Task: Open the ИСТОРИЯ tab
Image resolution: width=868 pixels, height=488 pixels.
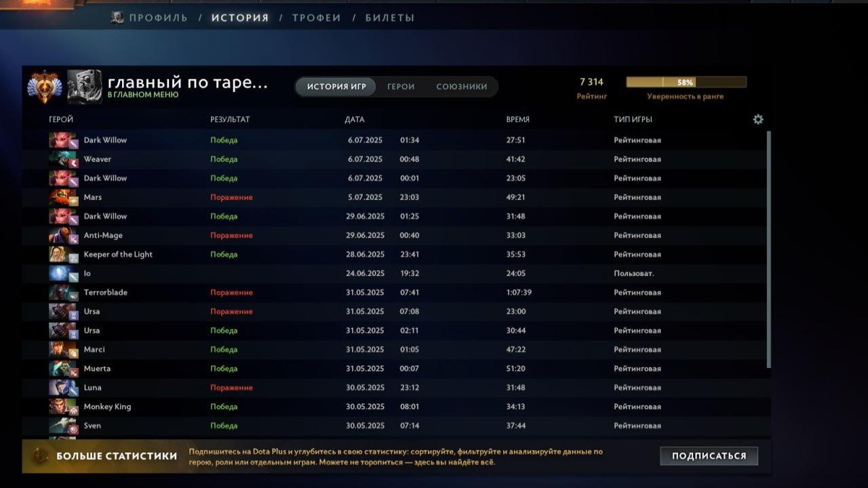Action: tap(240, 18)
